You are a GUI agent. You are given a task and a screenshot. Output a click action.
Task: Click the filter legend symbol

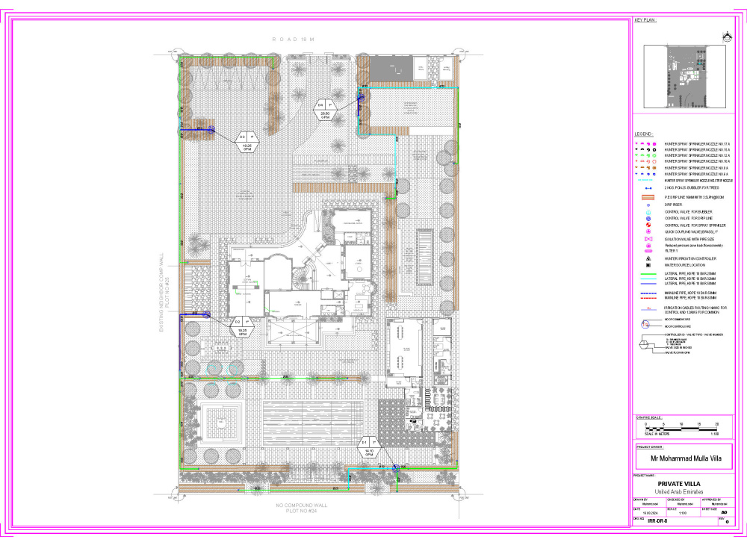(648, 251)
